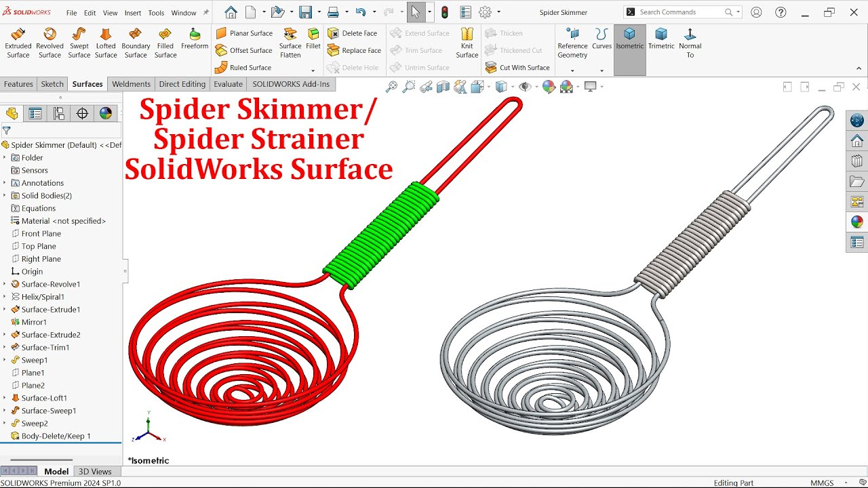This screenshot has width=868, height=488.
Task: Switch to the SOLIDWORKS Add-Ins tab
Action: coord(291,84)
